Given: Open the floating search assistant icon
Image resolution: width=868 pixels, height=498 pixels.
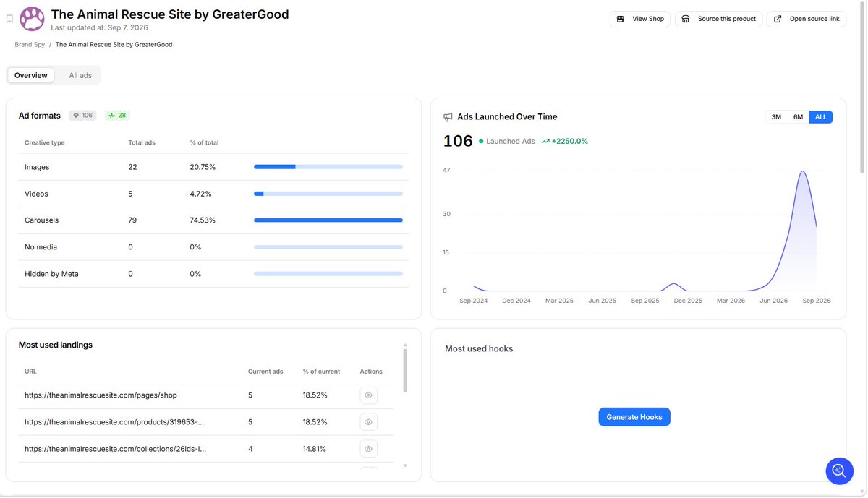Looking at the screenshot, I should 839,471.
